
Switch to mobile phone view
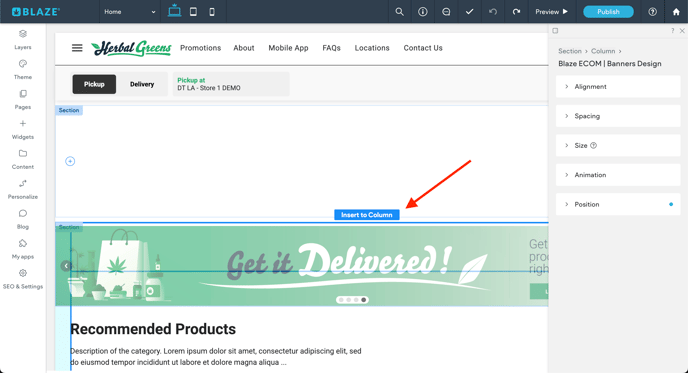coord(212,12)
